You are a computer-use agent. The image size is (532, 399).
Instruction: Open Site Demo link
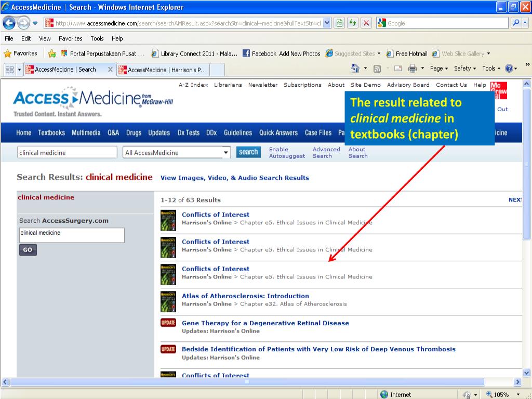365,85
